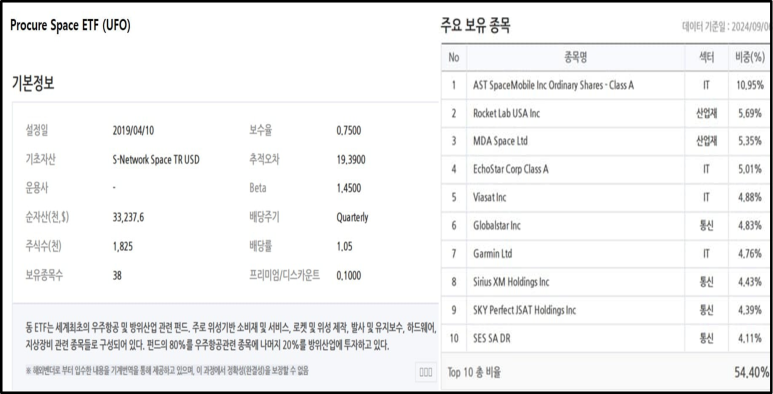Viewport: 773px width, 394px height.
Task: Click the 0.1000 premium/discount value
Action: coord(349,275)
